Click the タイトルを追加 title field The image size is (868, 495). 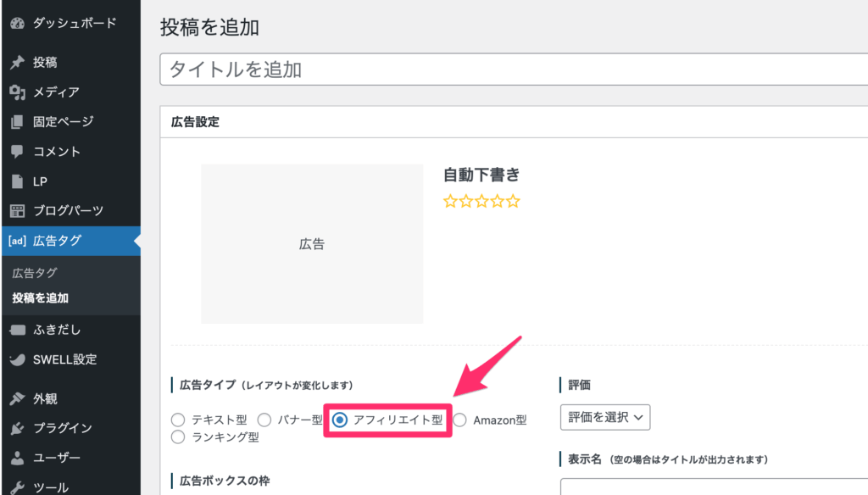click(x=509, y=70)
